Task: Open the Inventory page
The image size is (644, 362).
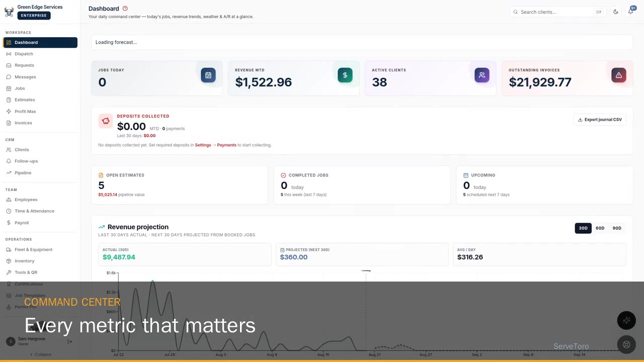Action: pos(40,261)
